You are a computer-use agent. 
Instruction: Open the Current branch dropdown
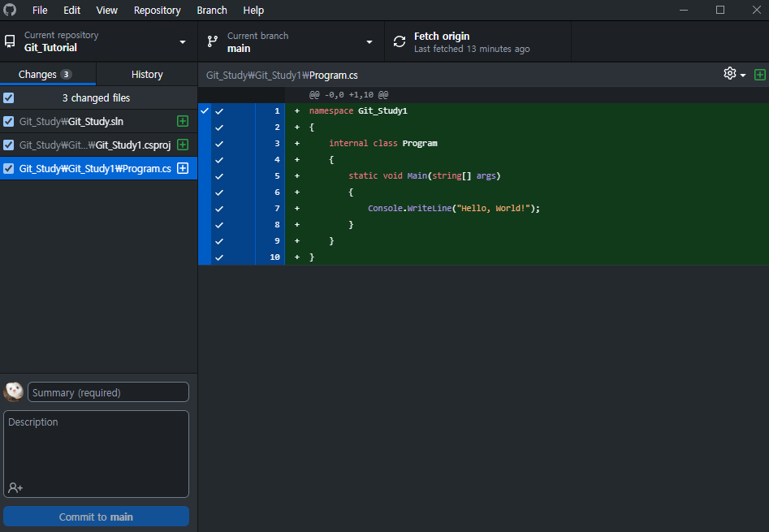292,41
